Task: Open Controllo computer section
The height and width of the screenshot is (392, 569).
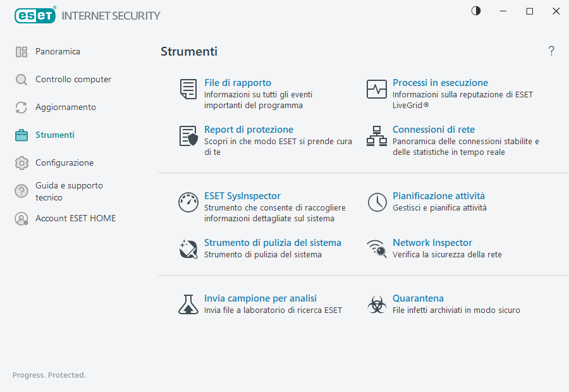Action: (73, 80)
